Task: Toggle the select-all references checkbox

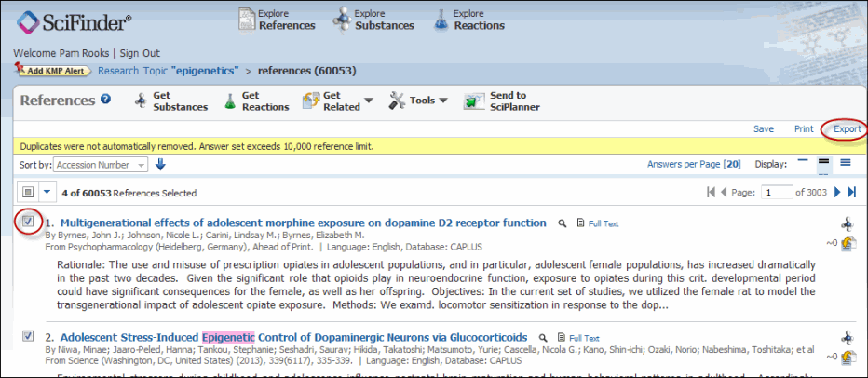Action: 28,192
